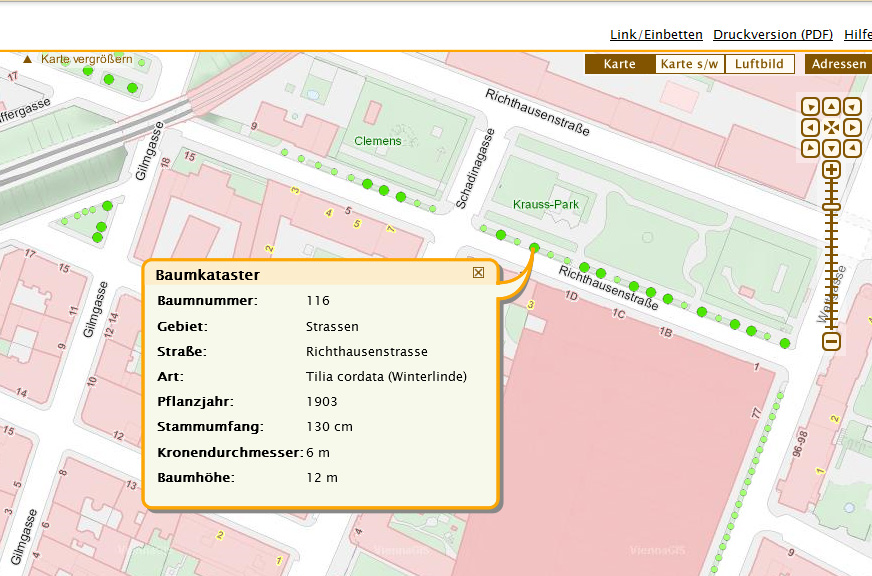Switch to Karte s/w grayscale view

pos(690,64)
